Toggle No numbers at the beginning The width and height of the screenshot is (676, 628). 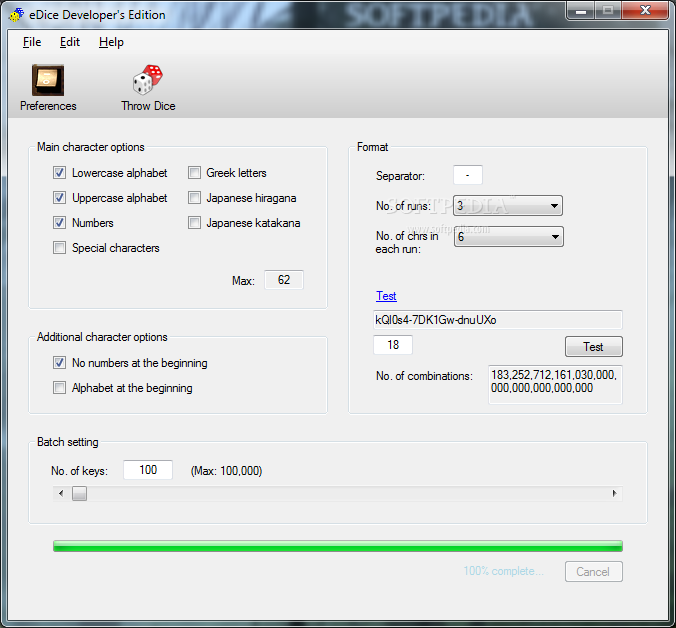tap(59, 363)
